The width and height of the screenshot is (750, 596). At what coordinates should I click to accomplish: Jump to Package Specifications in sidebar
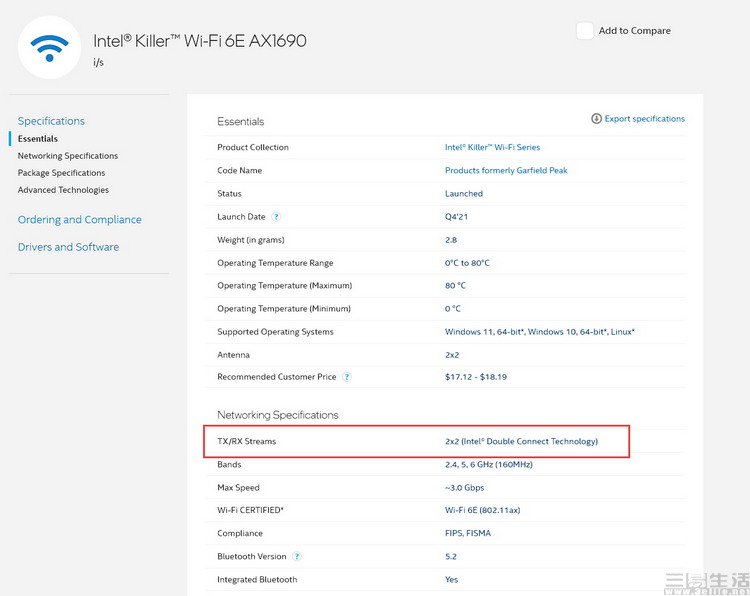61,173
